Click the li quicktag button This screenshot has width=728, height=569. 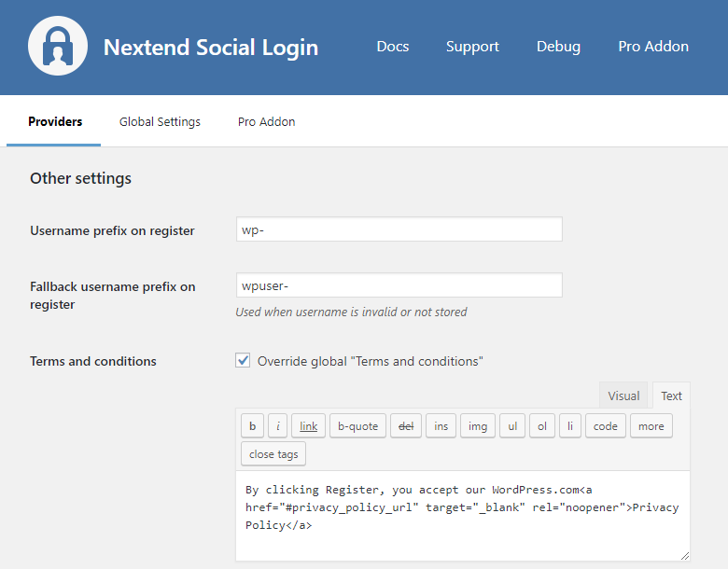[570, 426]
